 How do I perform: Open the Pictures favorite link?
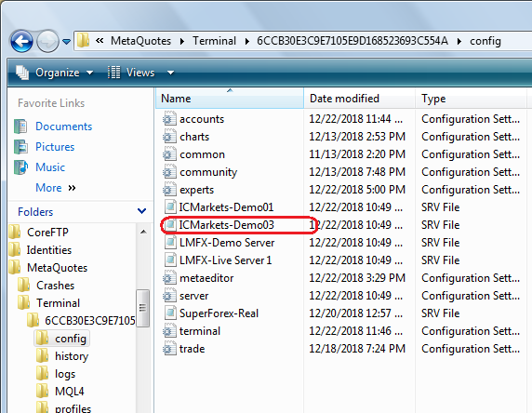point(55,147)
